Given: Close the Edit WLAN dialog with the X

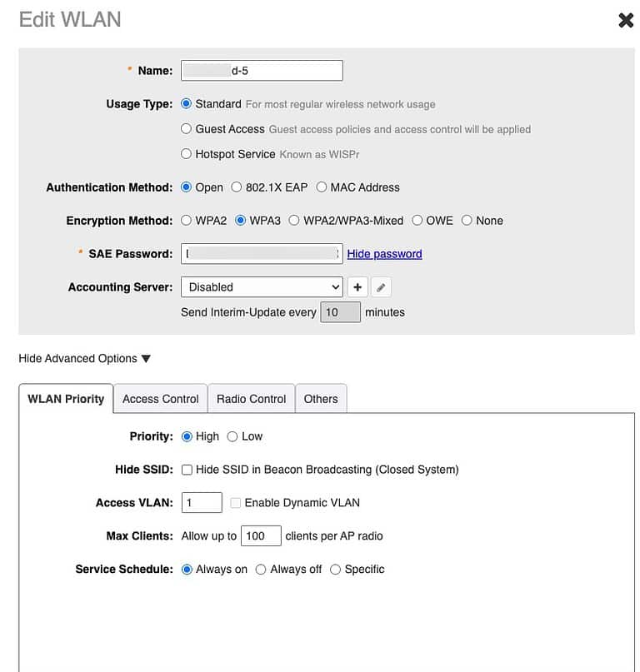Looking at the screenshot, I should pos(627,19).
